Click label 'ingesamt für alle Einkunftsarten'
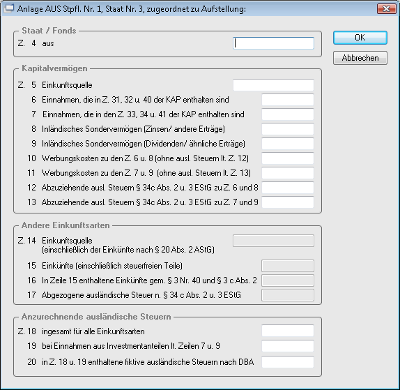Image resolution: width=400 pixels, height=390 pixels. click(93, 331)
